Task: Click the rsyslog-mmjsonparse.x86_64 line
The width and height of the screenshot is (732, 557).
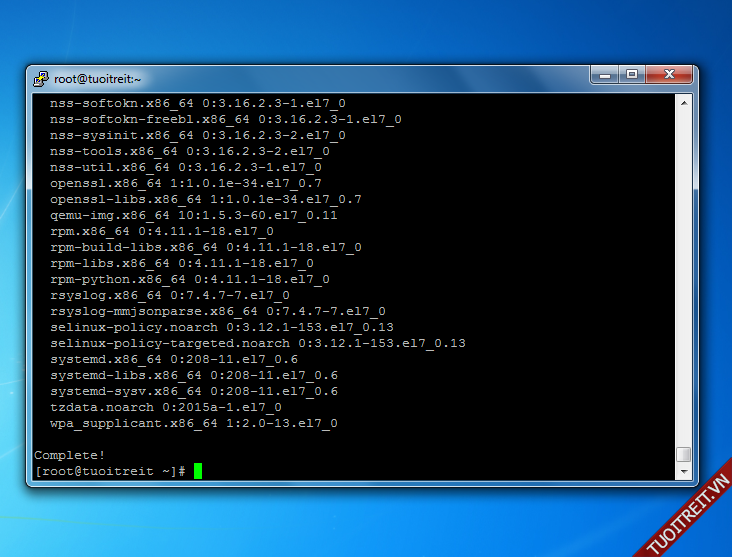Action: coord(217,311)
